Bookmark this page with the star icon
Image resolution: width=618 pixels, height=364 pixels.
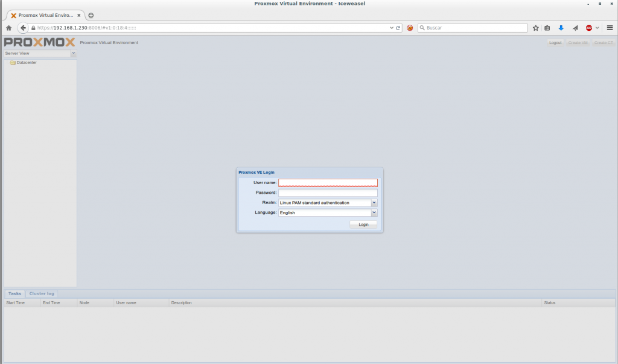[x=535, y=28]
